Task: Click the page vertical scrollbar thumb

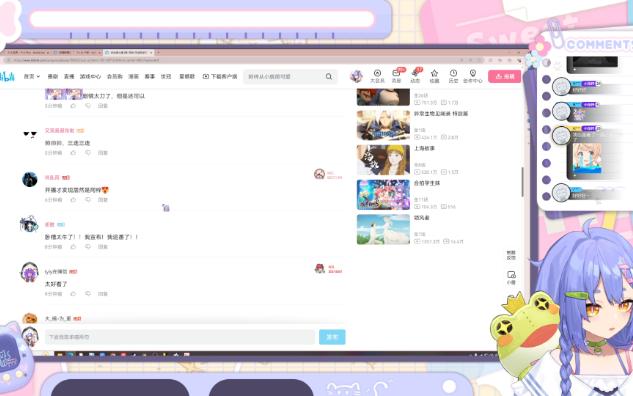Action: [522, 182]
